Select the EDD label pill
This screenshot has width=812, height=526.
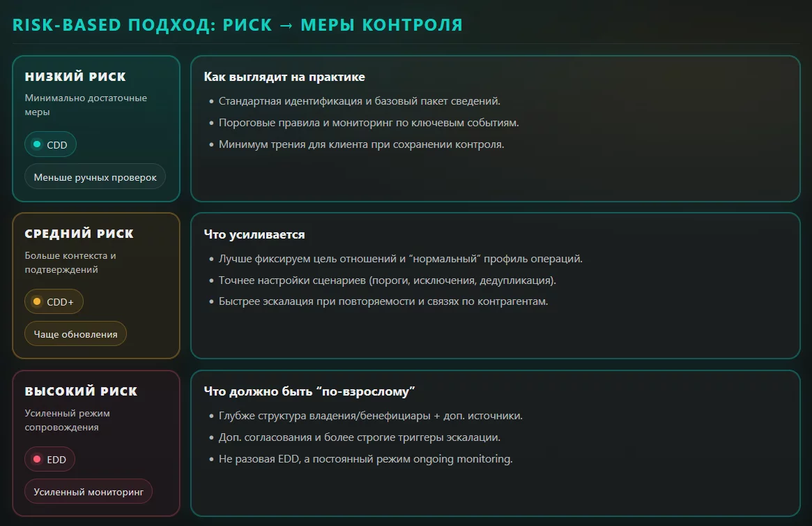point(50,460)
